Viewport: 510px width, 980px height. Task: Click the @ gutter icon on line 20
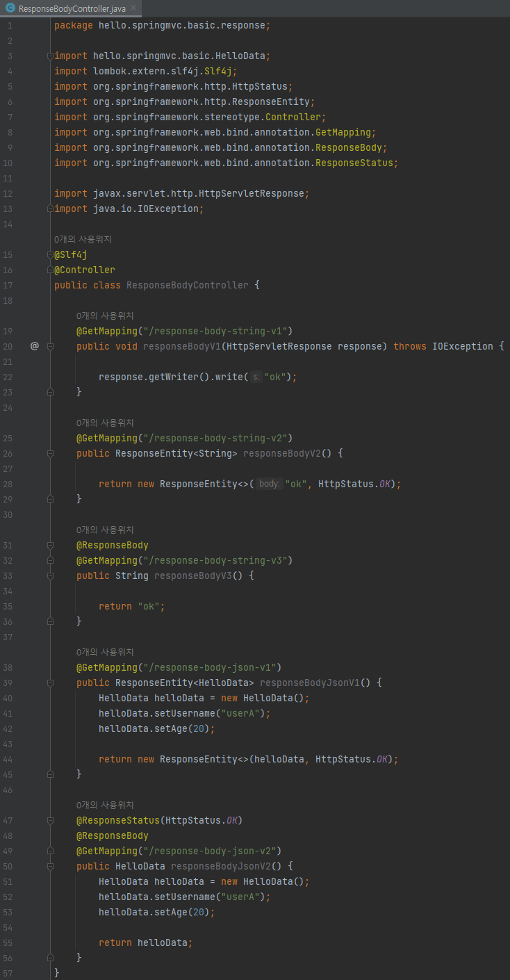click(35, 346)
